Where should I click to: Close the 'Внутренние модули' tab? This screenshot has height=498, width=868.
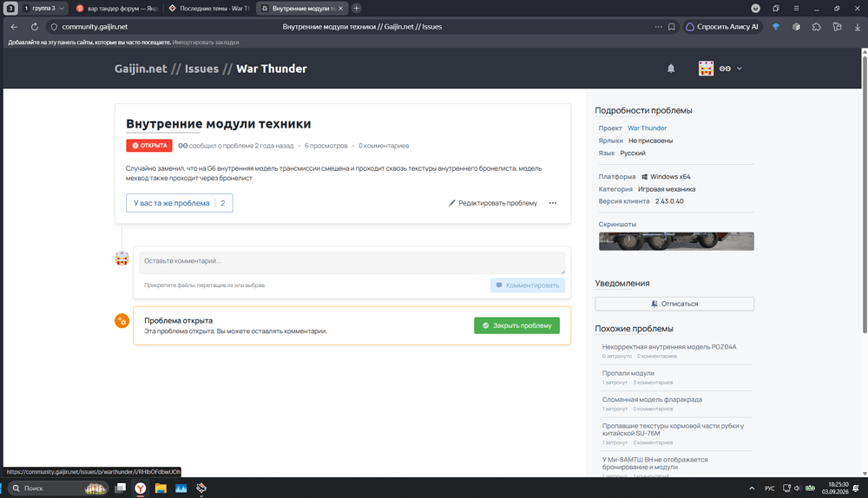[x=340, y=9]
